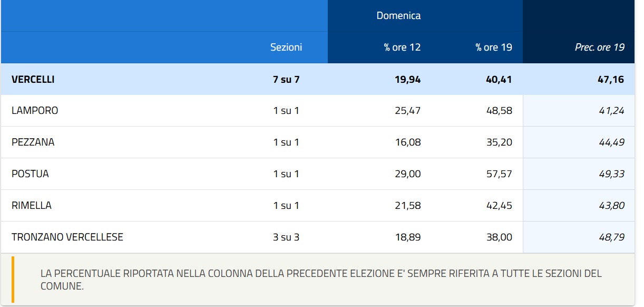The width and height of the screenshot is (644, 307).
Task: Click the Prec. ore 19 column header
Action: pos(600,47)
